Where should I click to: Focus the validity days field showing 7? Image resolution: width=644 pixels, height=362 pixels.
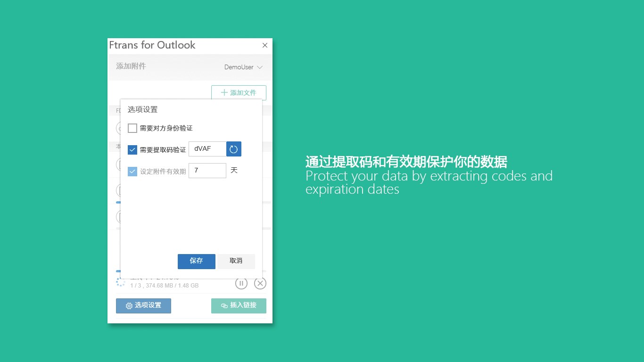[207, 171]
